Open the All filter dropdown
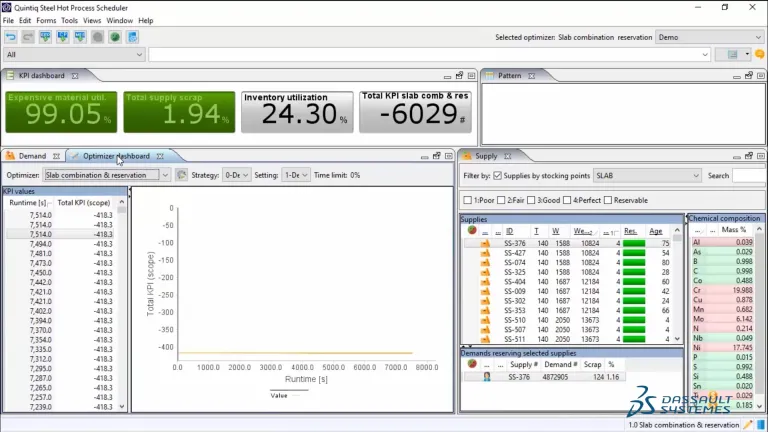 (74, 54)
